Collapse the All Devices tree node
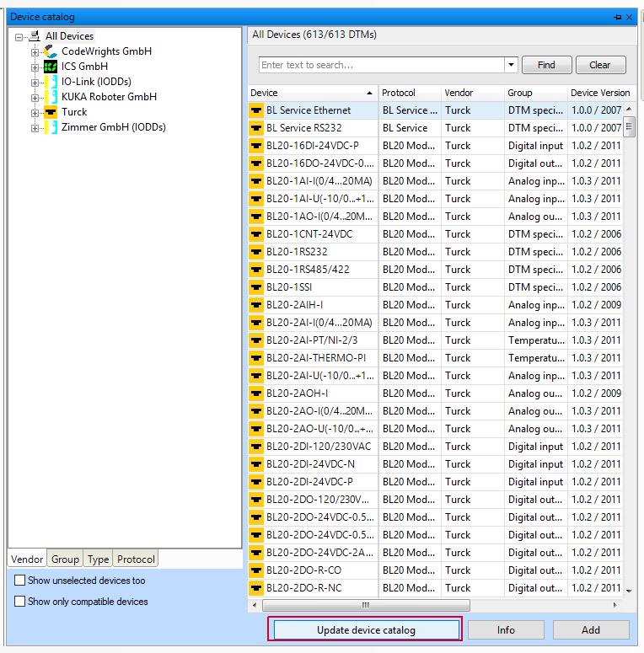 click(19, 37)
